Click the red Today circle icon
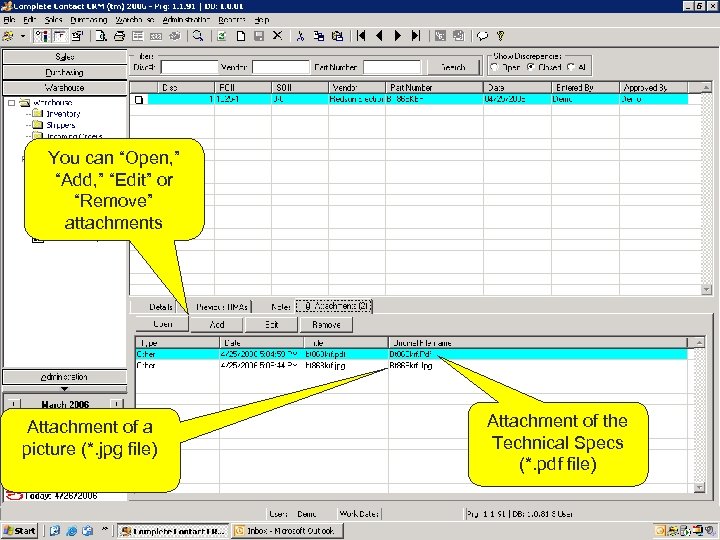Image resolution: width=720 pixels, height=540 pixels. click(14, 496)
